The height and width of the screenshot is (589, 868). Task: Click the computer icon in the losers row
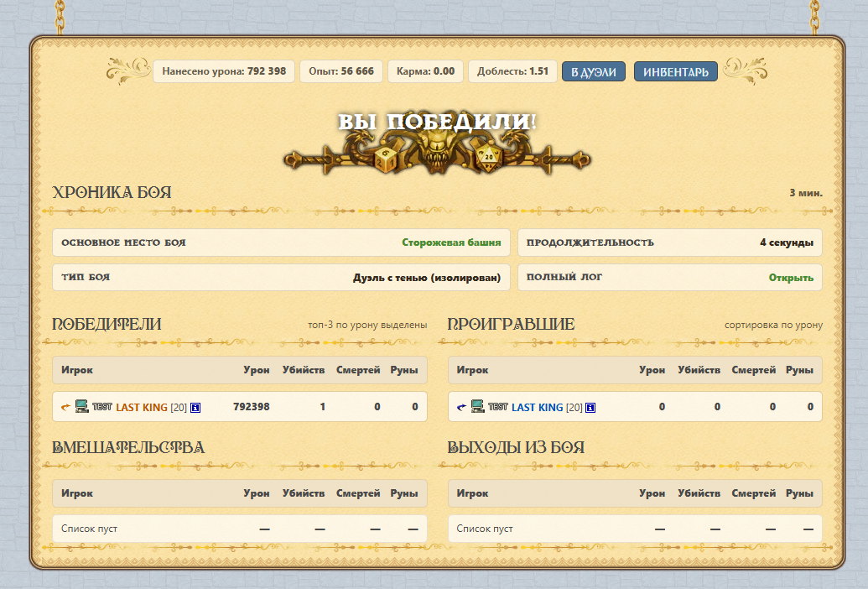pos(478,406)
